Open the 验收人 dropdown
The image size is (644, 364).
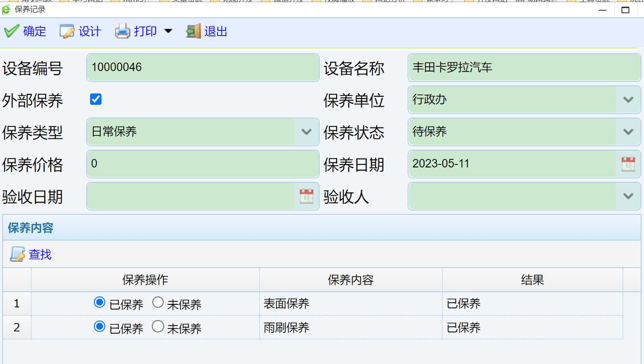(628, 196)
